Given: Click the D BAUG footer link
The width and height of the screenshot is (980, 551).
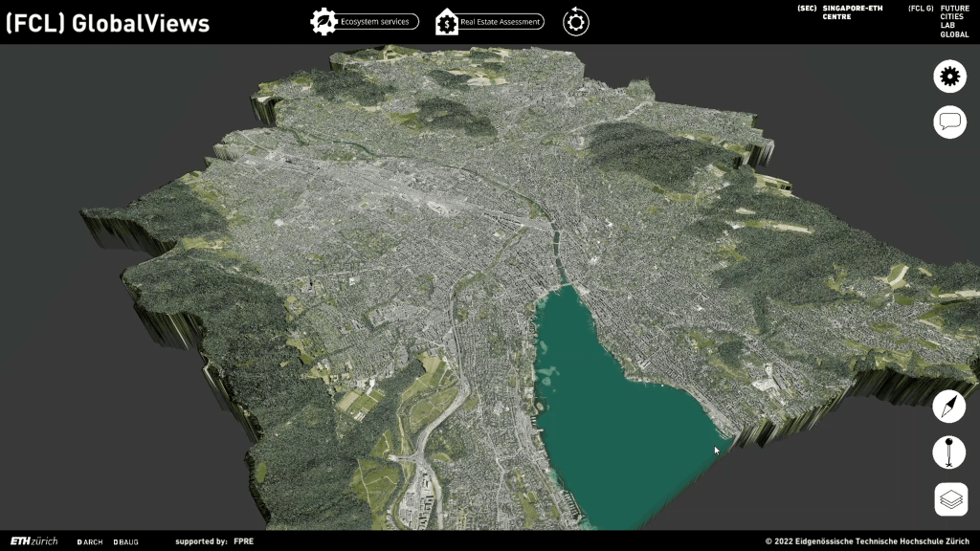Looking at the screenshot, I should point(125,541).
